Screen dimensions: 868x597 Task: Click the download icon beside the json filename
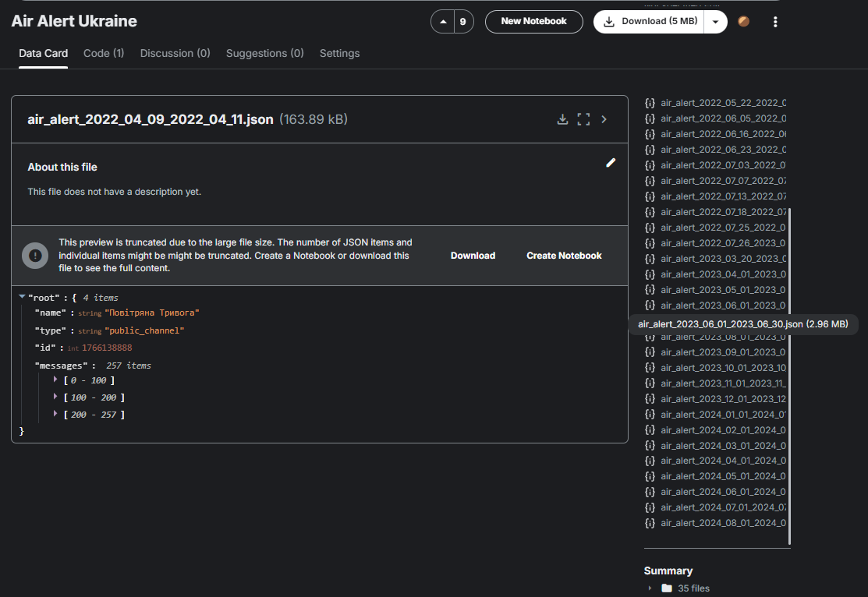(562, 119)
